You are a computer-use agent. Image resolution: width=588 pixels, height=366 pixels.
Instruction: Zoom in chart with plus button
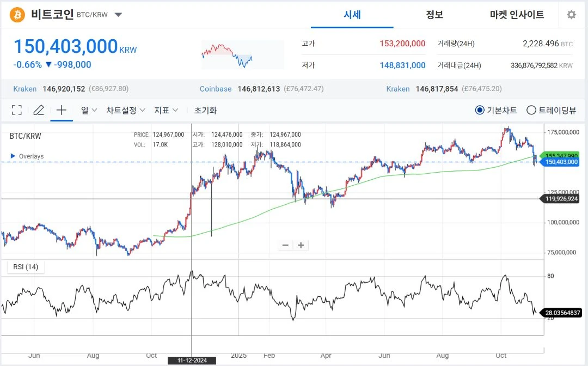click(x=301, y=245)
